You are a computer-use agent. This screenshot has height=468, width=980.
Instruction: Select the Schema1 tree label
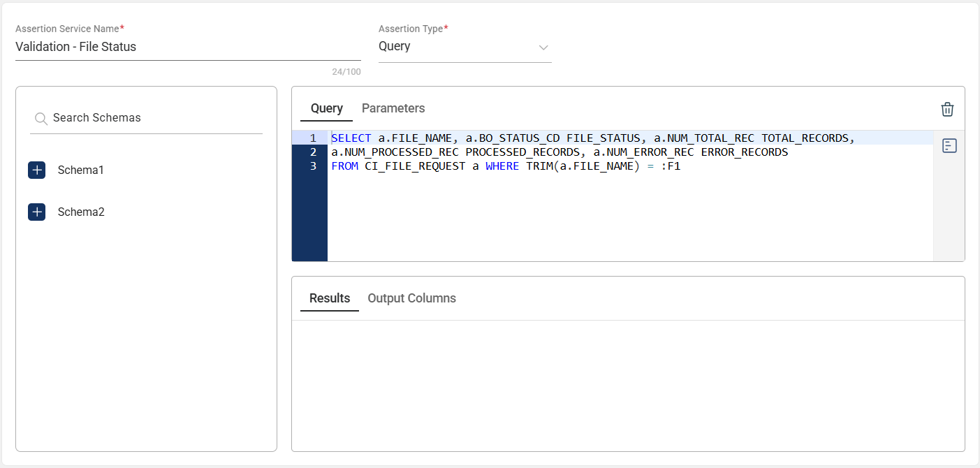click(x=81, y=170)
